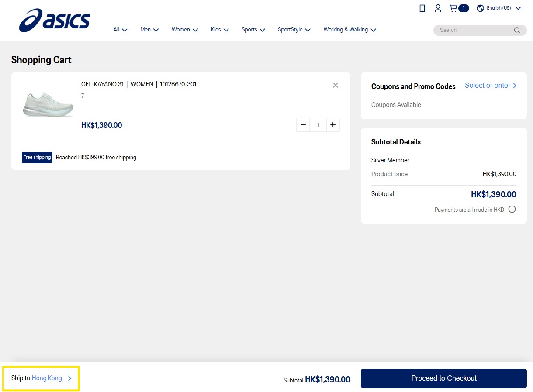Click the globe language icon

pos(480,8)
